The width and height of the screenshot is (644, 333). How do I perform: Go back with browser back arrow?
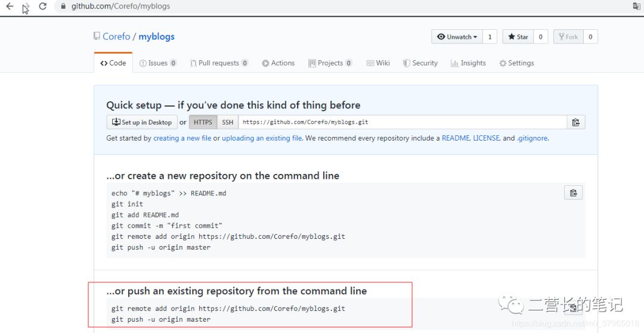10,6
